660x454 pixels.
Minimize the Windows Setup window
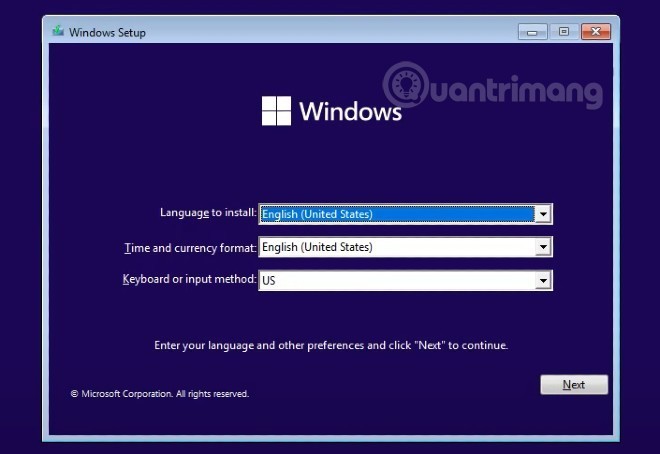click(x=532, y=32)
